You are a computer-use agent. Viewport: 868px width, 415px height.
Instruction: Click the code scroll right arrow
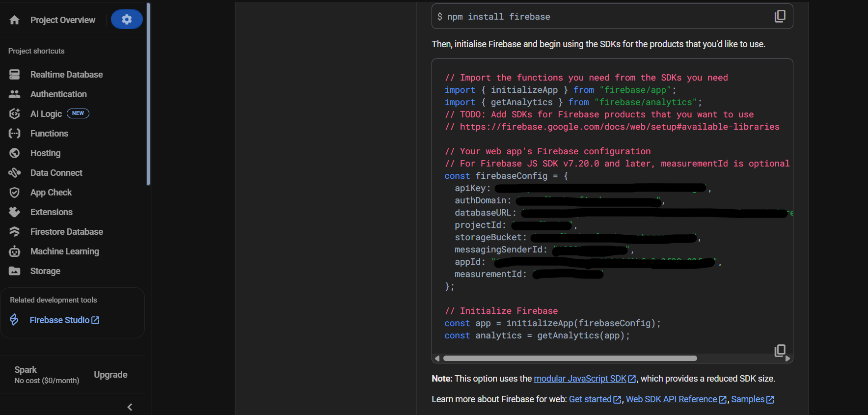pos(788,359)
